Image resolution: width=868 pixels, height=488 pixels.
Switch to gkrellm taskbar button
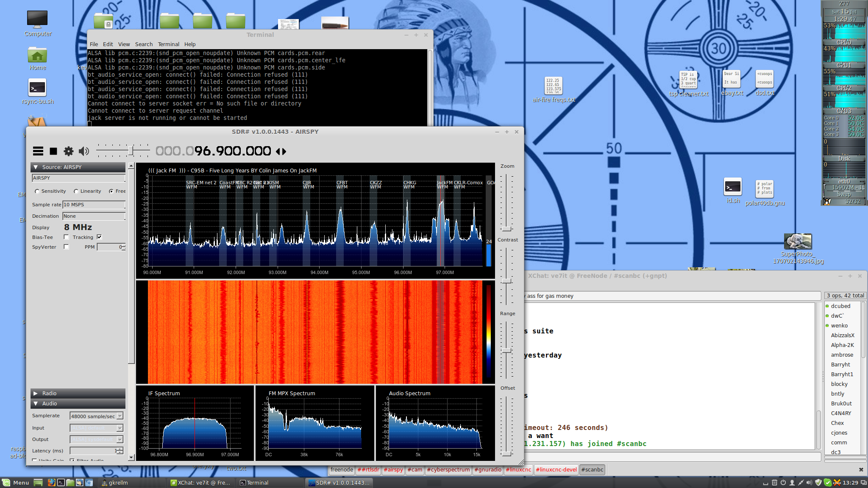pos(114,482)
